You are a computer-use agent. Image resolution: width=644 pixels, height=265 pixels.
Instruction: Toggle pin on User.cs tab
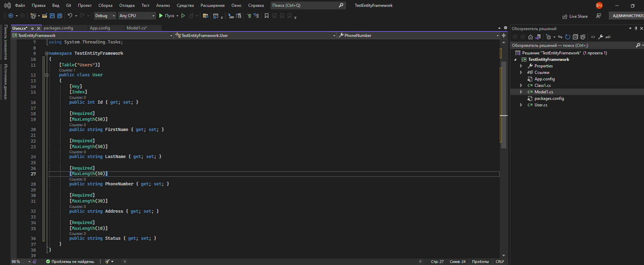tap(32, 28)
